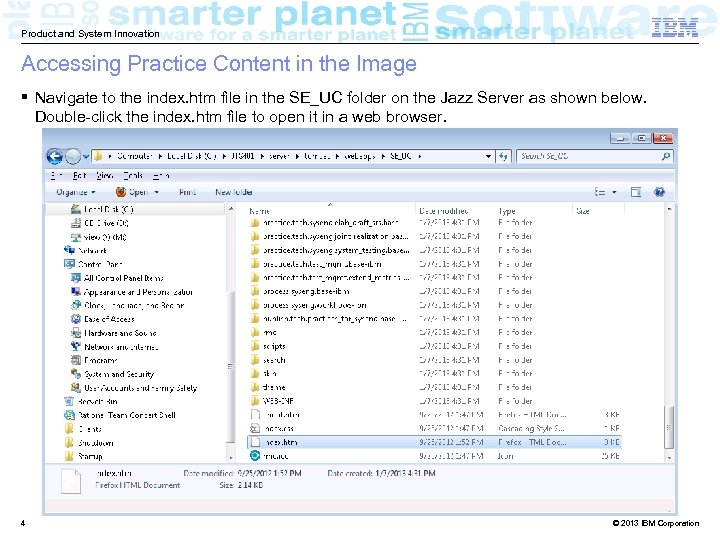The width and height of the screenshot is (720, 540).
Task: Open the Help menu
Action: click(161, 175)
